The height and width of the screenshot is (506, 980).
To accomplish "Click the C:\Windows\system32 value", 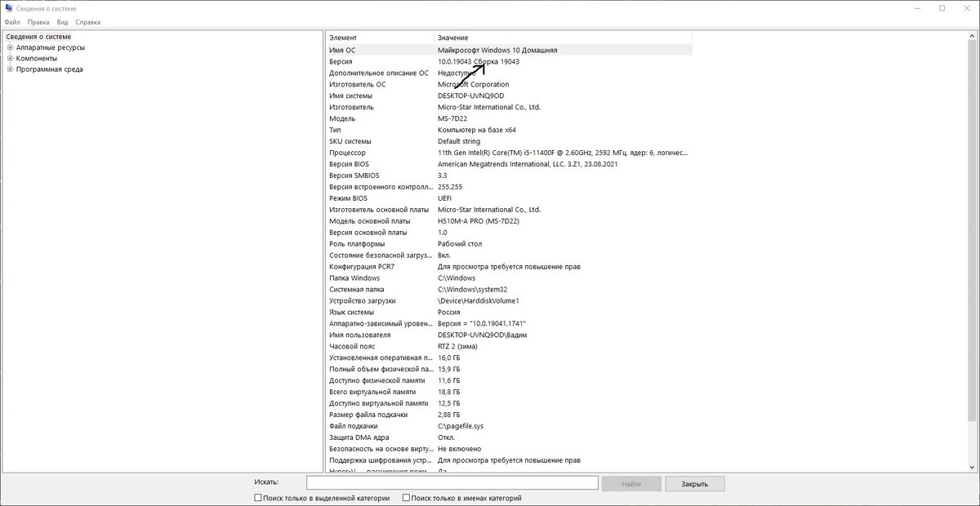I will [473, 290].
